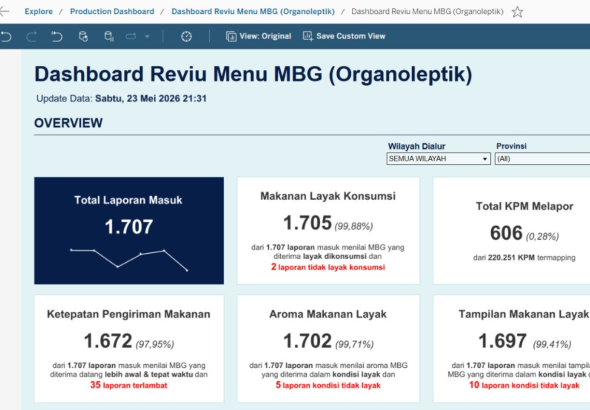Click the (97,95%) percentage text
This screenshot has height=410, width=590.
(x=155, y=344)
